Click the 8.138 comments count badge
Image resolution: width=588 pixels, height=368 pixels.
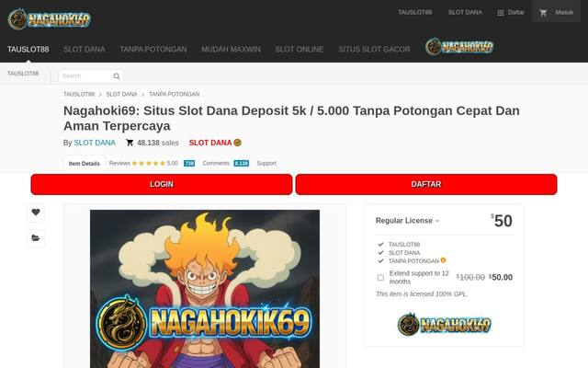click(241, 164)
